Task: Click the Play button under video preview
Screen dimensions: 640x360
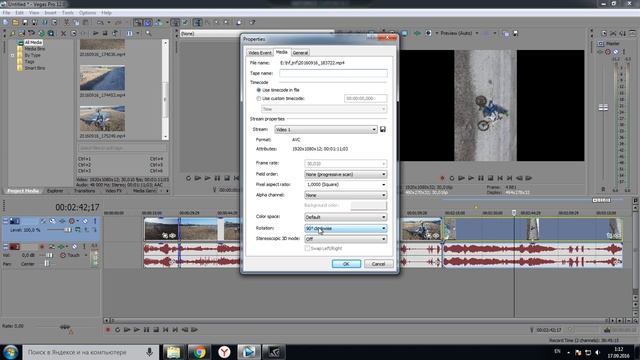Action: point(471,178)
